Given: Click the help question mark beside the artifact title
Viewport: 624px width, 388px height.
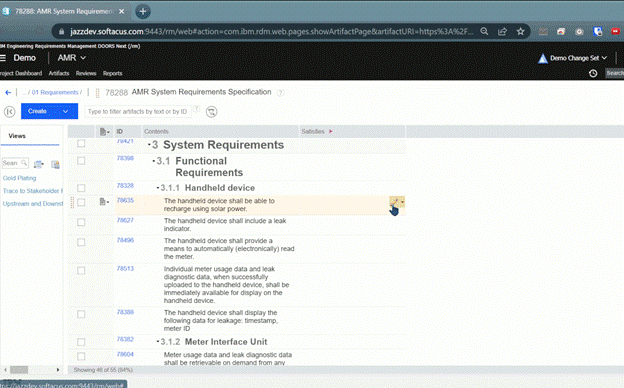Looking at the screenshot, I should 281,93.
